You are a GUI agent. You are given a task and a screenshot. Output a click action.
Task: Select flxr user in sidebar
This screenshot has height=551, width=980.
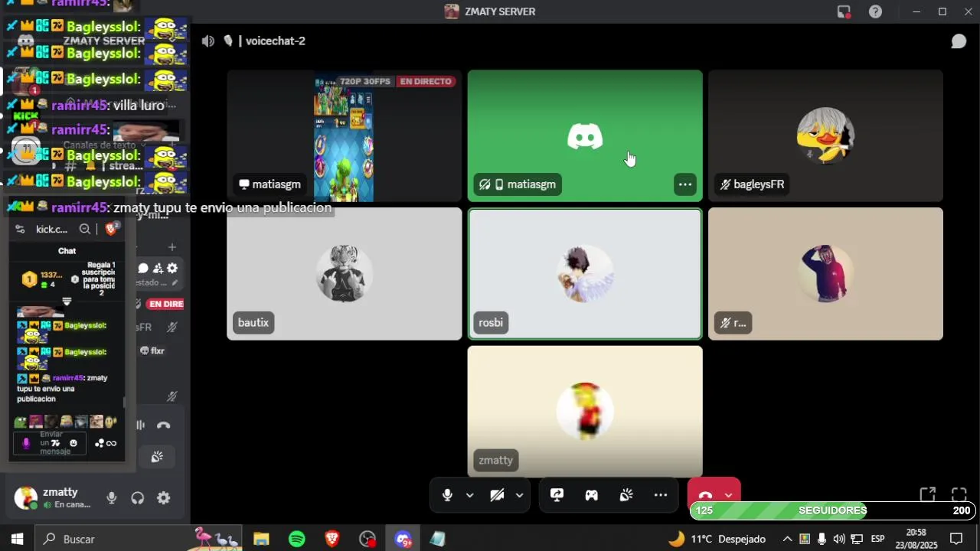pos(152,350)
